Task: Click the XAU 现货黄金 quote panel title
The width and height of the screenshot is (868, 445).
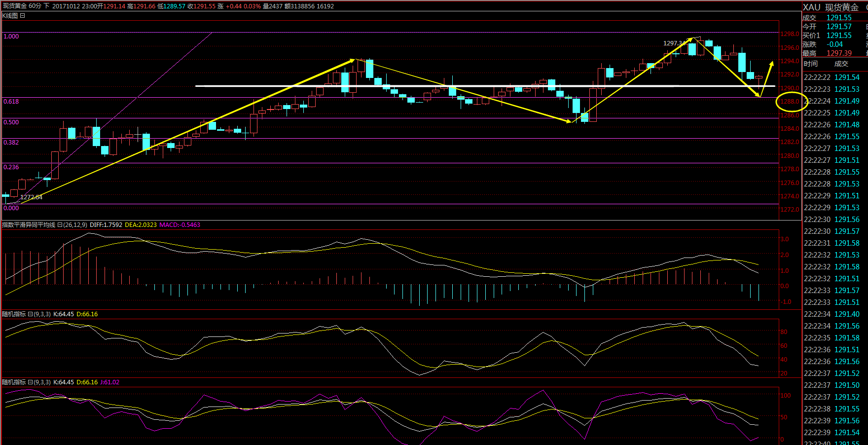Action: click(831, 7)
